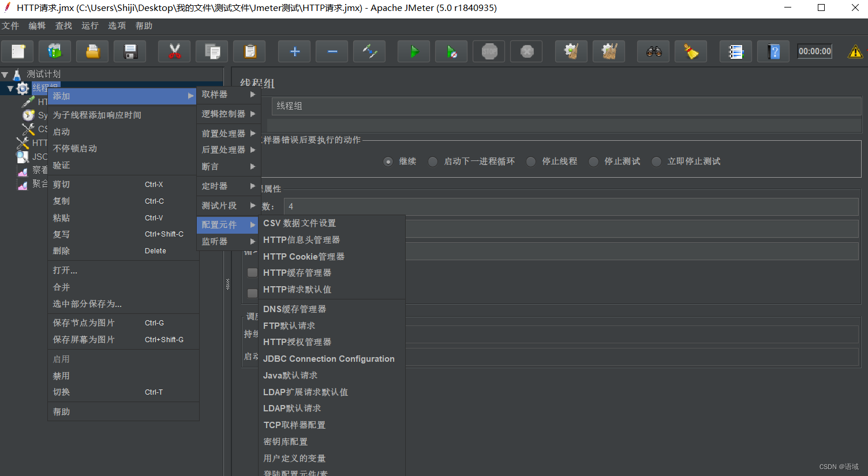Click the Shutdown test icon

526,51
